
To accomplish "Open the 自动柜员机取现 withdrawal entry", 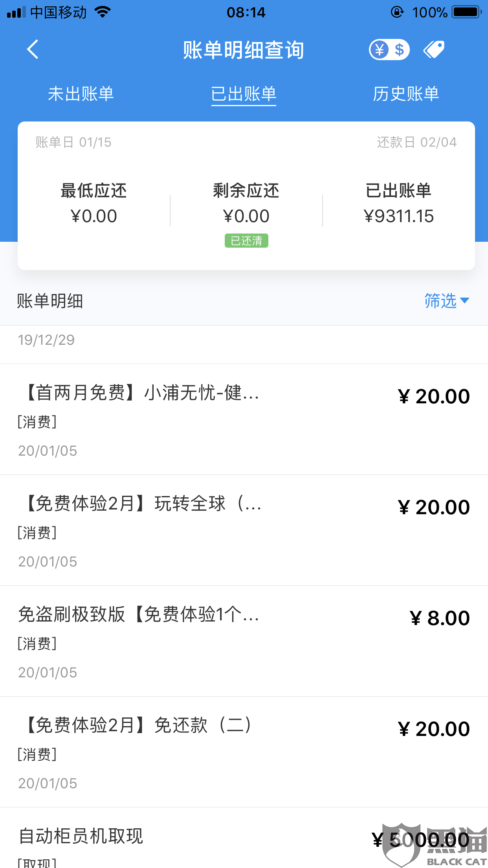I will (x=244, y=838).
